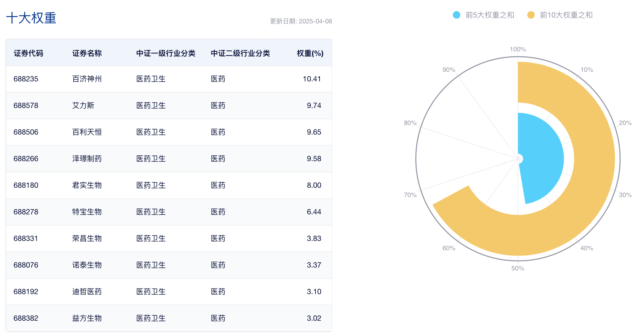Toggle the 前5大权重之和 legend item
The height and width of the screenshot is (334, 644).
point(490,15)
